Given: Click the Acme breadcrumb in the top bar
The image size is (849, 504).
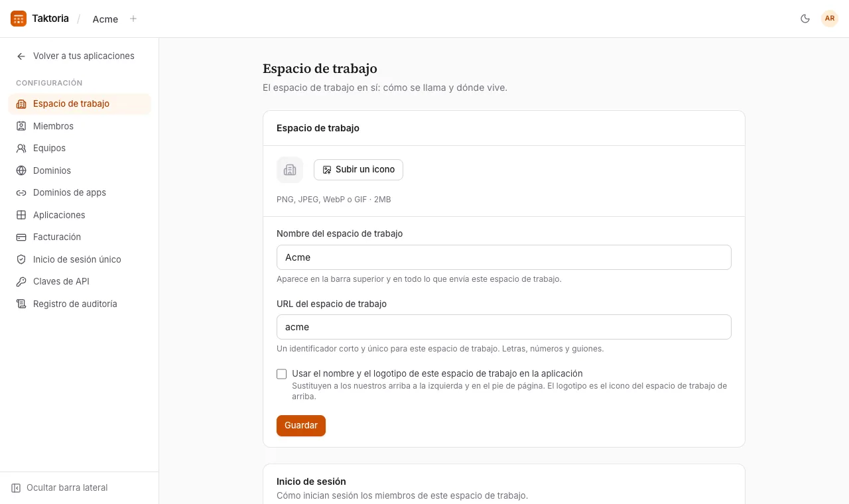Looking at the screenshot, I should [105, 19].
